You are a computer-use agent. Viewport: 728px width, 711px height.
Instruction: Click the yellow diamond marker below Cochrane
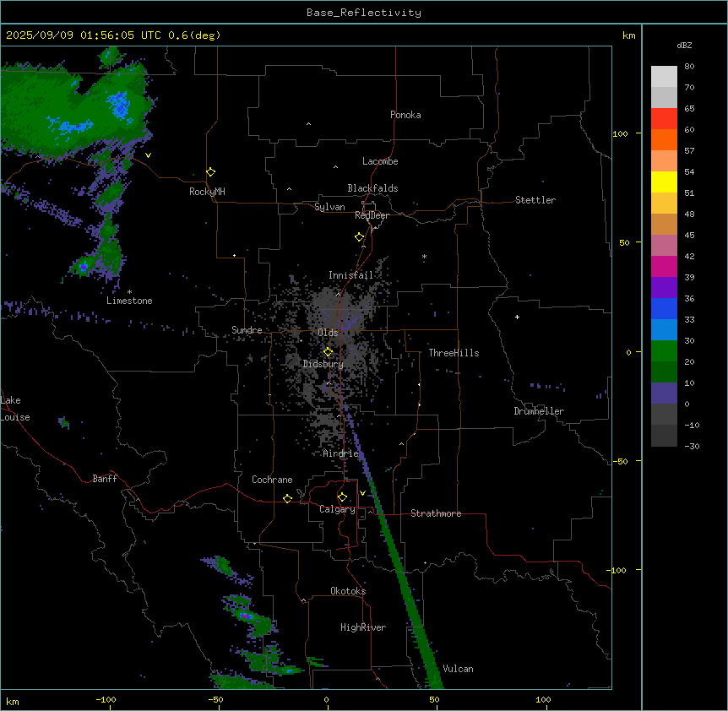click(x=287, y=498)
